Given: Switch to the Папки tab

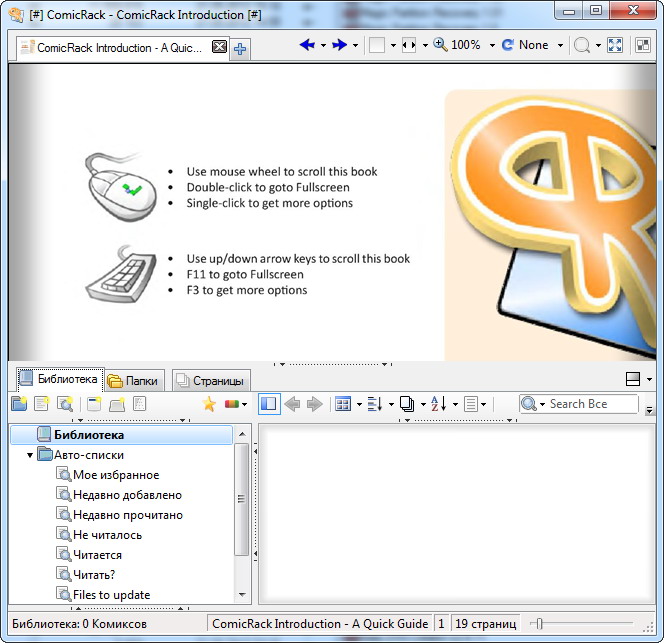Looking at the screenshot, I should point(134,381).
